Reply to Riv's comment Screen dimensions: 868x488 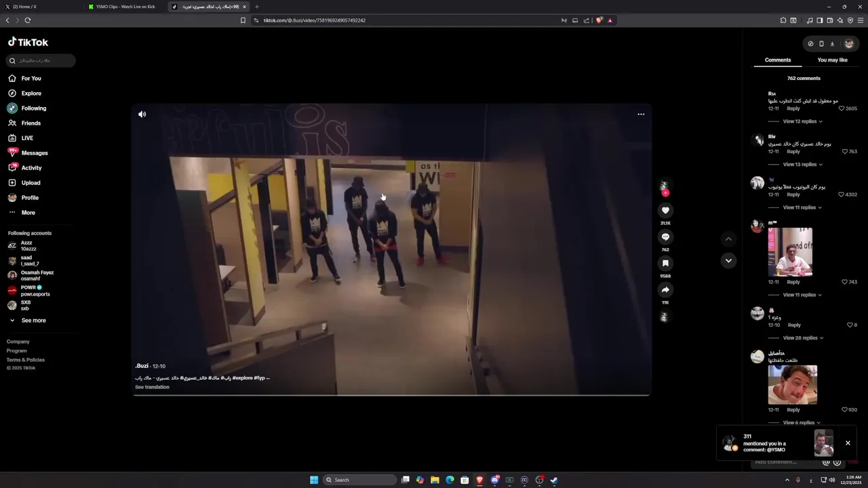[x=793, y=152]
